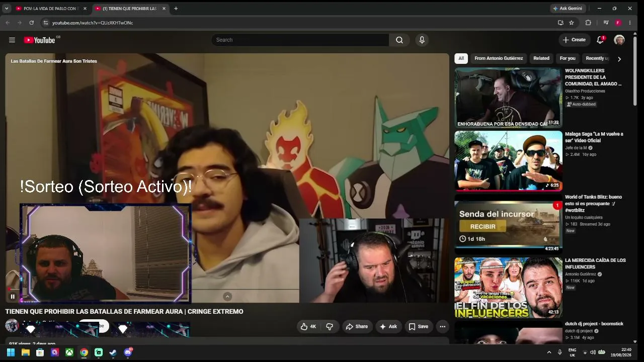Expand controls with the chevron-up on video
Screen dimensions: 644x362
click(227, 297)
